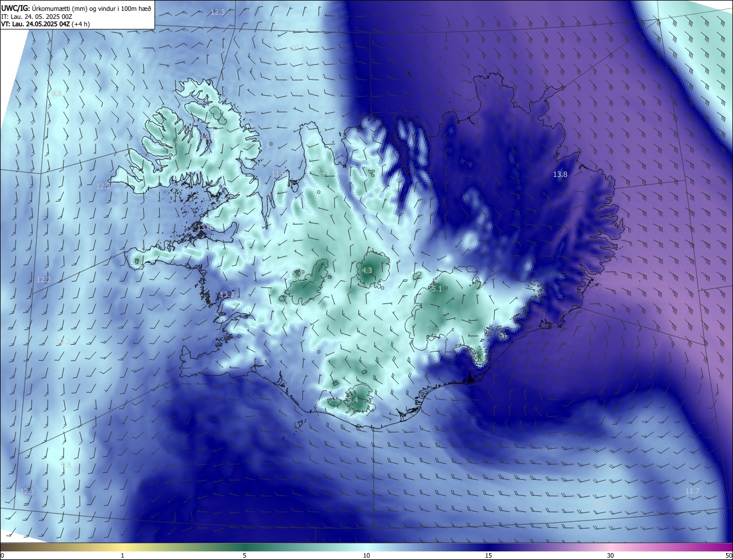Click the 11.7 value over the southeast ocean
Screen dimensions: 733x560
point(692,491)
